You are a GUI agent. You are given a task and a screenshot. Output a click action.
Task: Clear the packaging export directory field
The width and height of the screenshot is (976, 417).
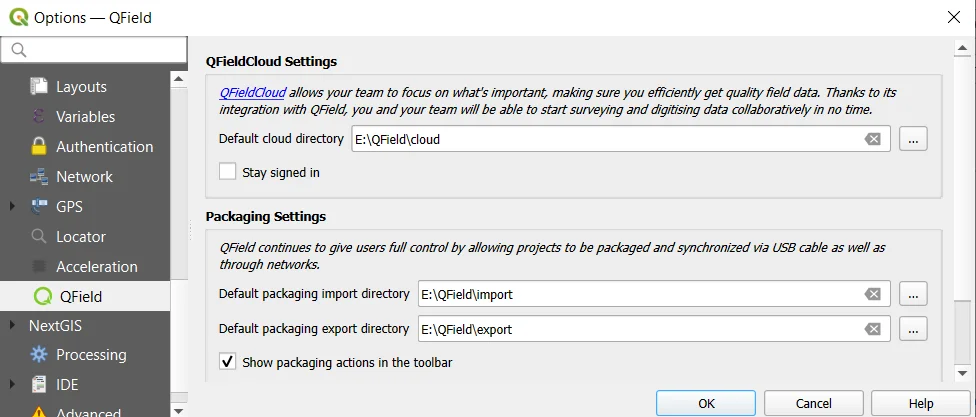873,329
